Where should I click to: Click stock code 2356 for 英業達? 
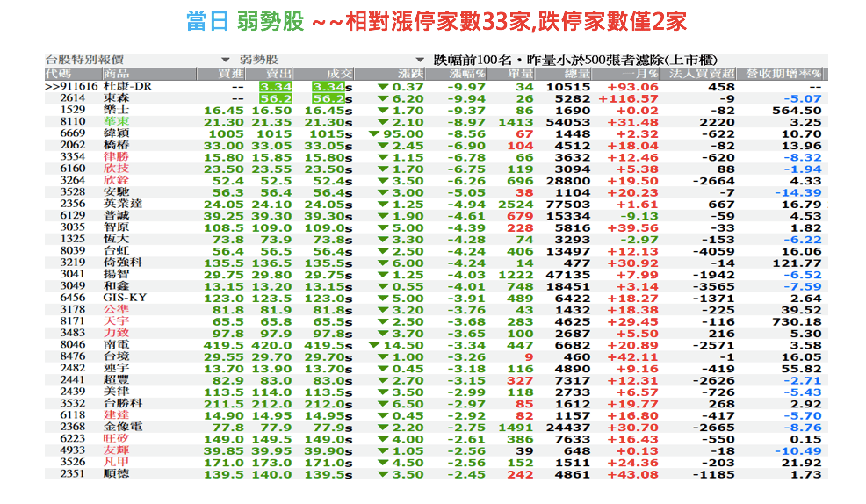tap(72, 204)
